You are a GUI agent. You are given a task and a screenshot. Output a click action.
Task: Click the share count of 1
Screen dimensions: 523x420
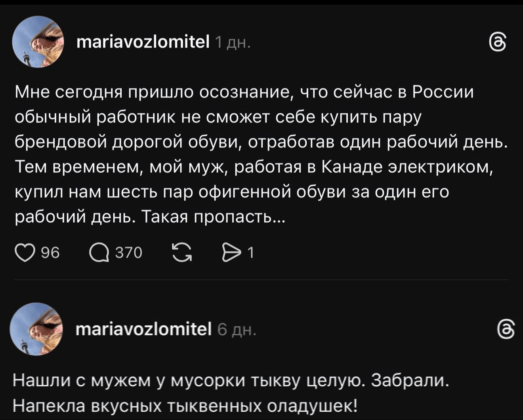click(x=250, y=252)
